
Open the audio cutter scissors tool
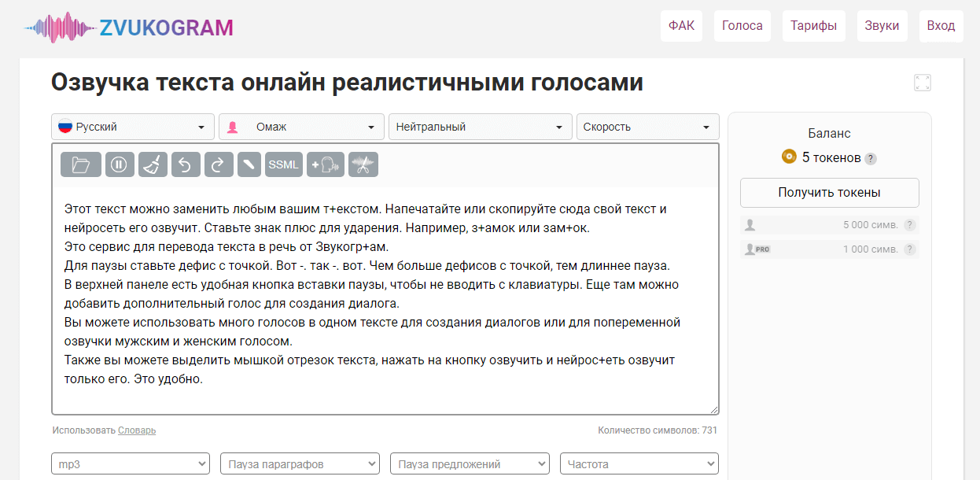(x=363, y=164)
